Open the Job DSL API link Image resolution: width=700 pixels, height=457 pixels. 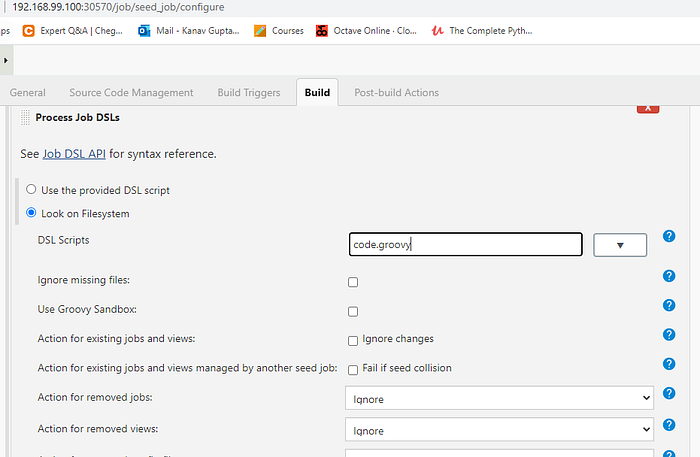pyautogui.click(x=74, y=154)
